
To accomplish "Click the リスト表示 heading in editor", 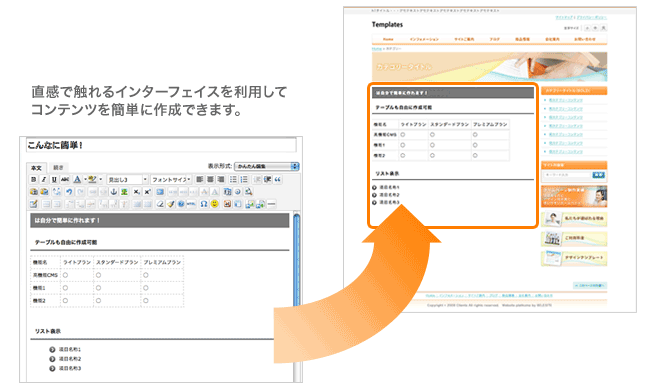I will click(48, 332).
